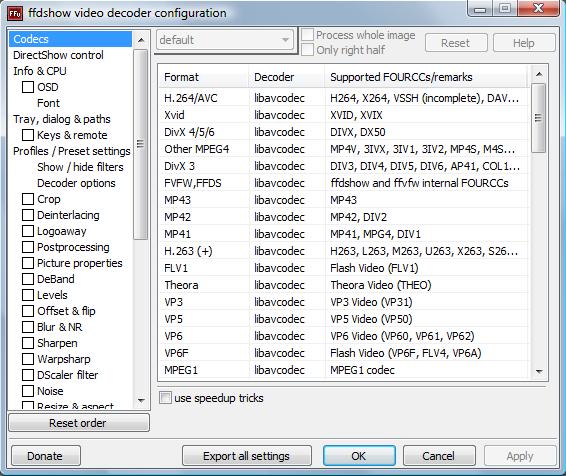This screenshot has height=476, width=566.
Task: Toggle the Warpsharp checkbox
Action: 28,359
